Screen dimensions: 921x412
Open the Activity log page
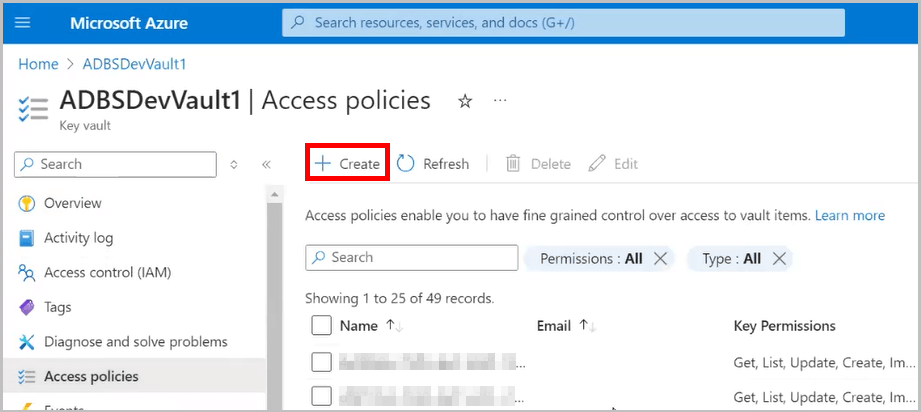pyautogui.click(x=78, y=238)
